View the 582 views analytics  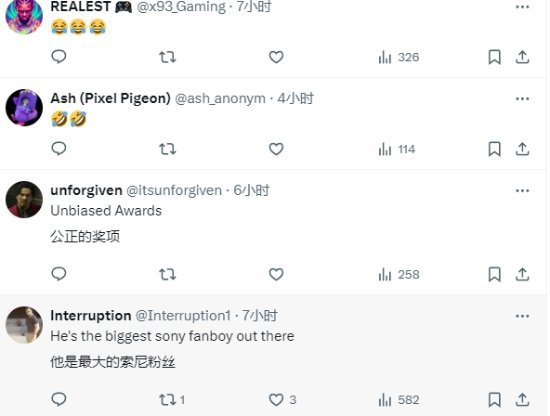[399, 400]
